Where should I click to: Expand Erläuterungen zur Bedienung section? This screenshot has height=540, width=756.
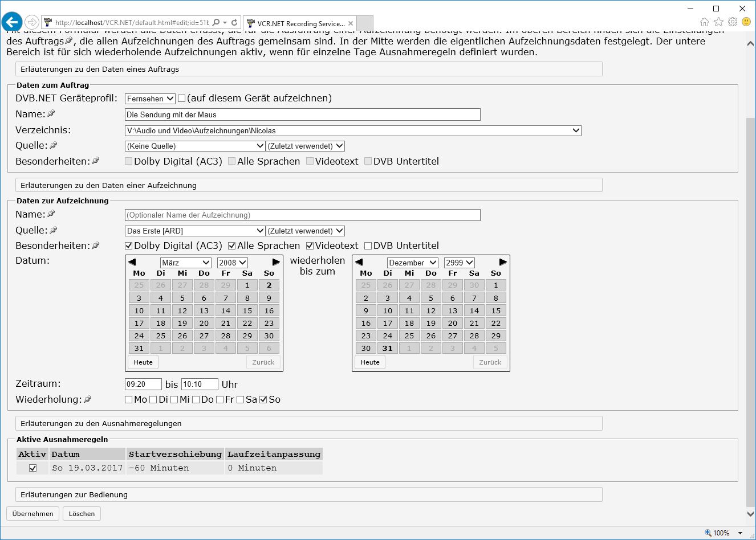pos(308,494)
